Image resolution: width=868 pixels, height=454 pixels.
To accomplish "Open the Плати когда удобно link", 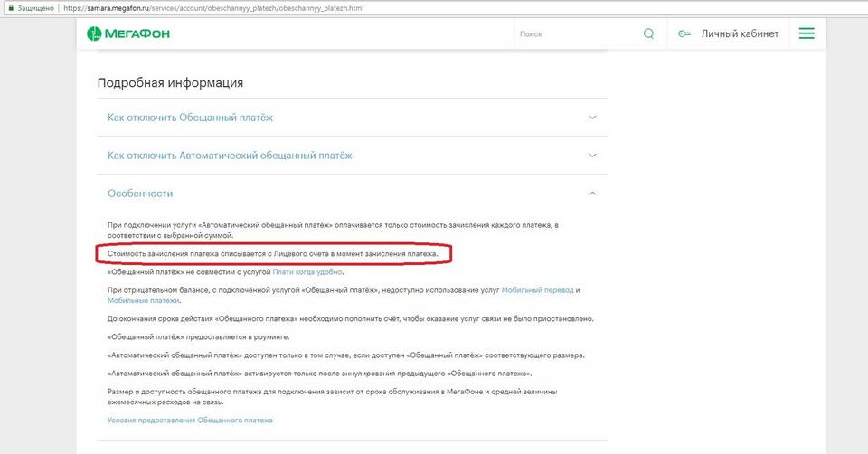I will coord(307,272).
